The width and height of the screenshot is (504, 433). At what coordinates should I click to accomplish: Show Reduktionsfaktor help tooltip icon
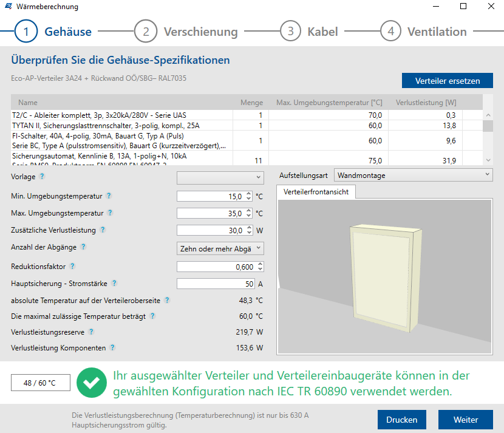coord(72,266)
